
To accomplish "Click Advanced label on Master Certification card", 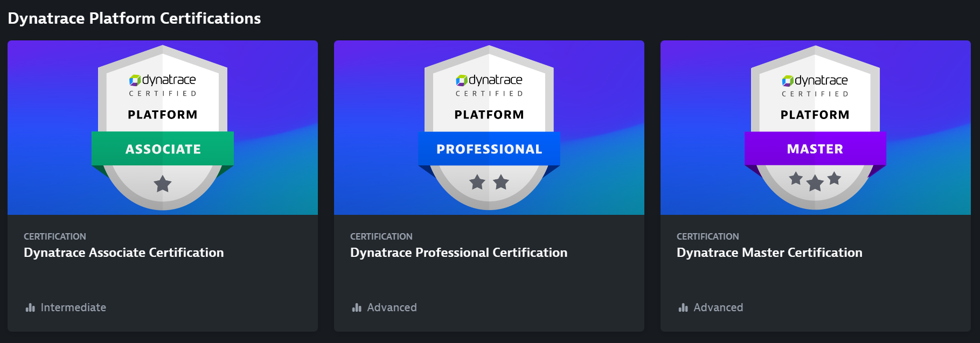I will pos(719,307).
